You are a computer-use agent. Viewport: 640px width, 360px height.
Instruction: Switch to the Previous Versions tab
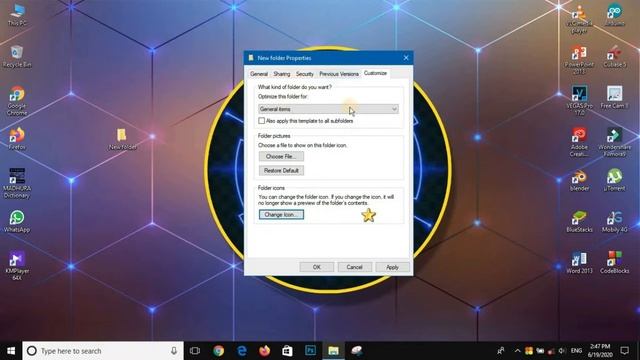coord(338,74)
